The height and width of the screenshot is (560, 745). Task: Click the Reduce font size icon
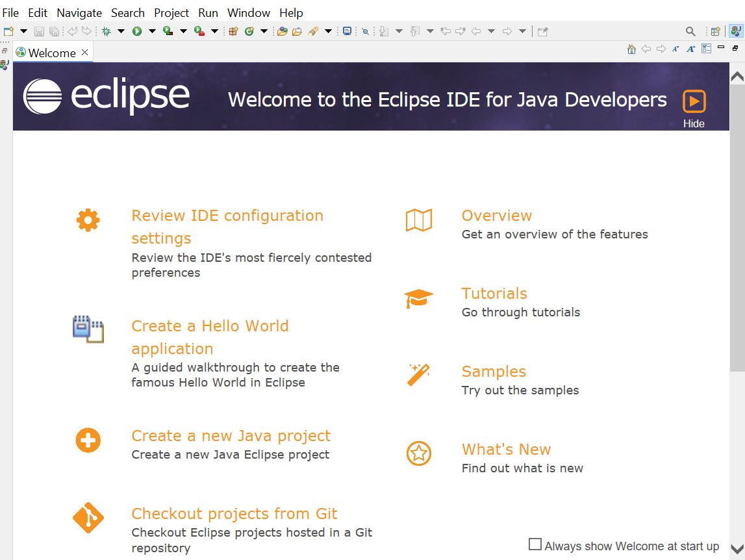(676, 49)
